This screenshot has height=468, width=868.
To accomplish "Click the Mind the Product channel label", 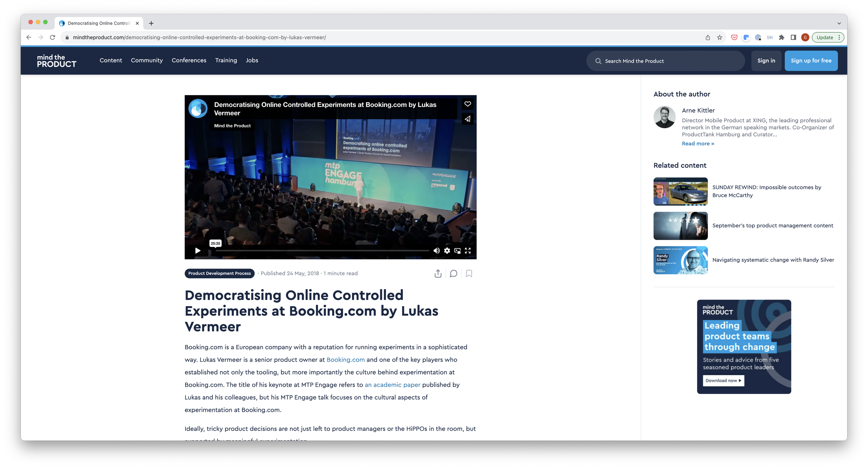I will click(232, 126).
